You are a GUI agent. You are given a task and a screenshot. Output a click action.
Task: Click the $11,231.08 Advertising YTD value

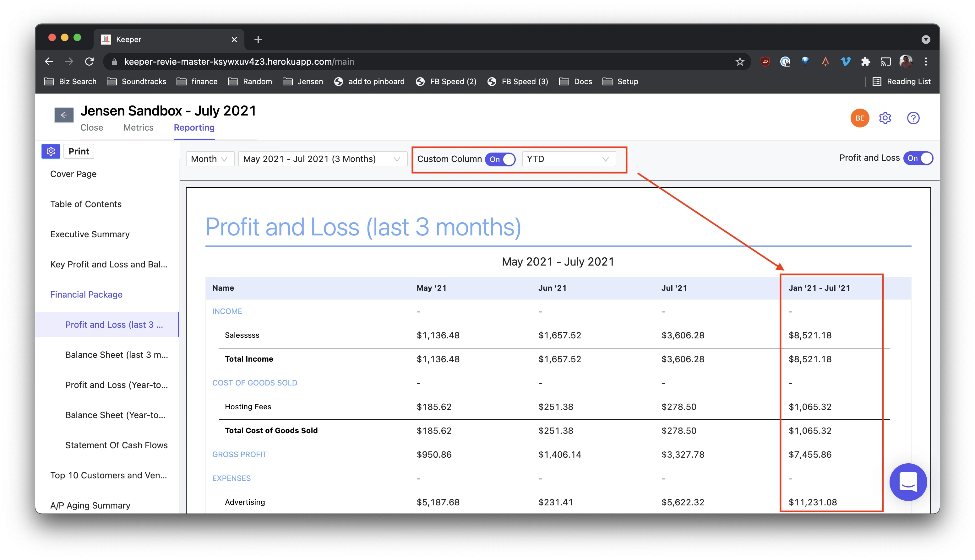click(813, 502)
